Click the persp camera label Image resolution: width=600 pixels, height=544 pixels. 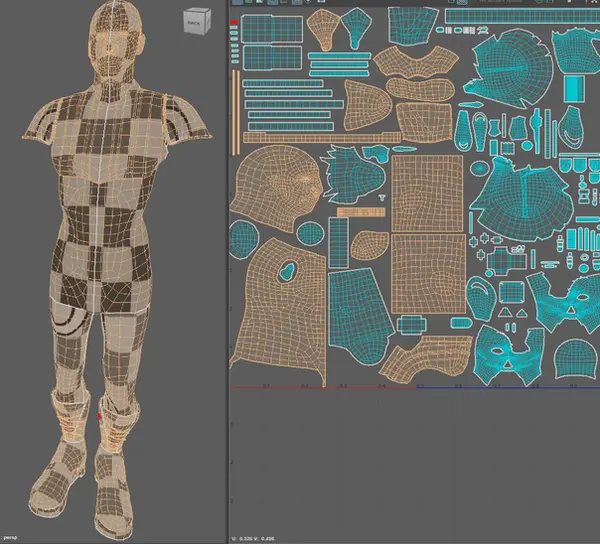click(x=10, y=537)
